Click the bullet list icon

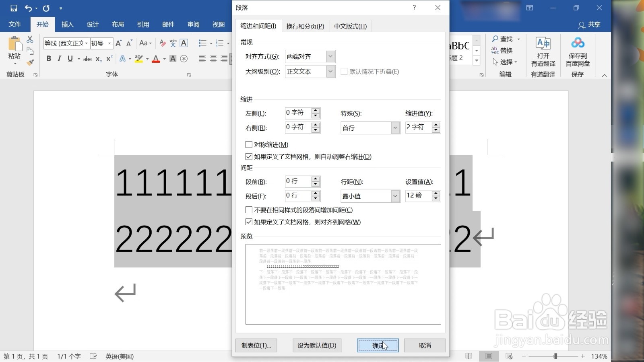coord(202,43)
